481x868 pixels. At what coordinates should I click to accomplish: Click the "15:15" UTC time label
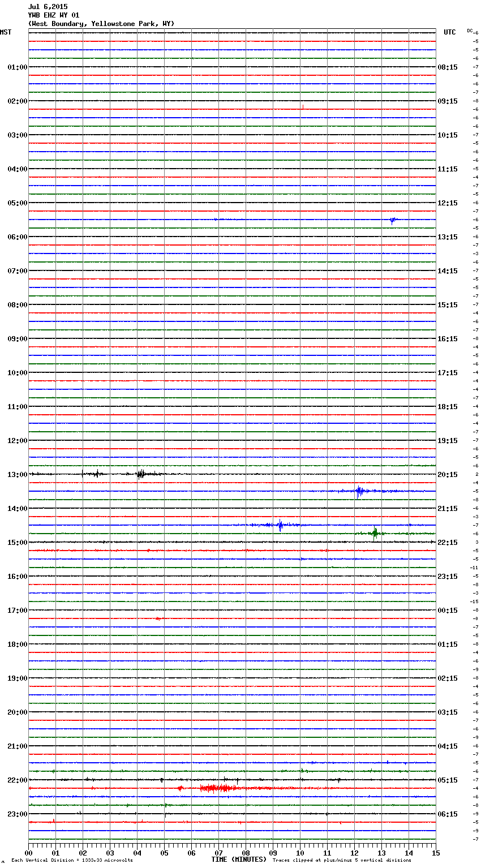pyautogui.click(x=448, y=305)
